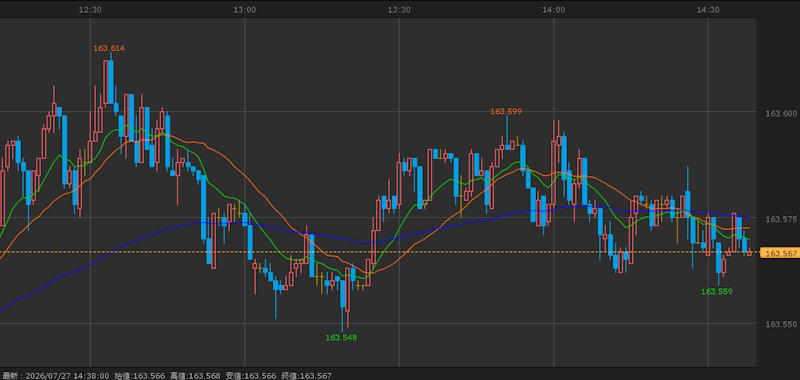
Task: Click the 始値 163.566 open value
Action: pos(139,376)
